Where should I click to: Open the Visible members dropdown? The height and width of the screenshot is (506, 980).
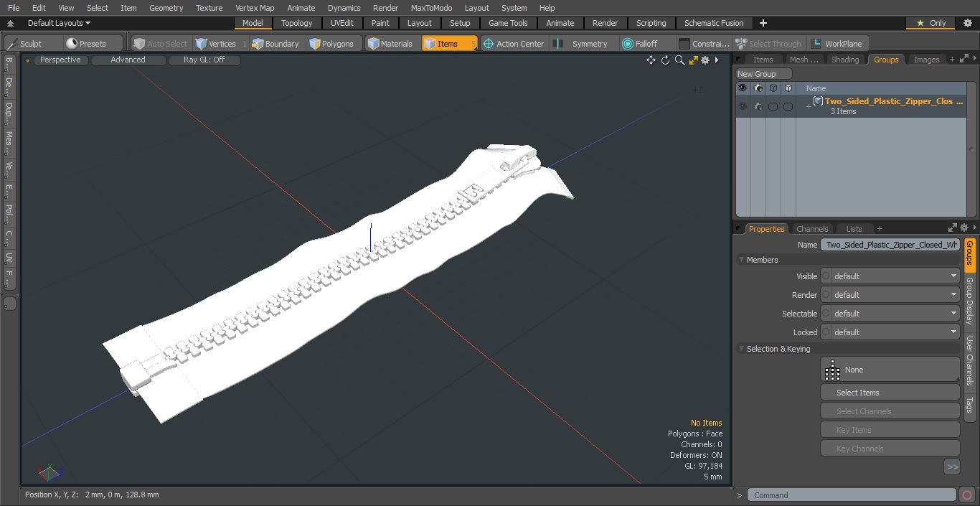(890, 276)
